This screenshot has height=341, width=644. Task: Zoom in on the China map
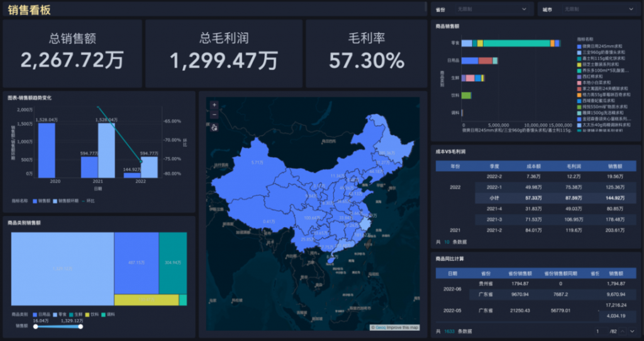(214, 105)
